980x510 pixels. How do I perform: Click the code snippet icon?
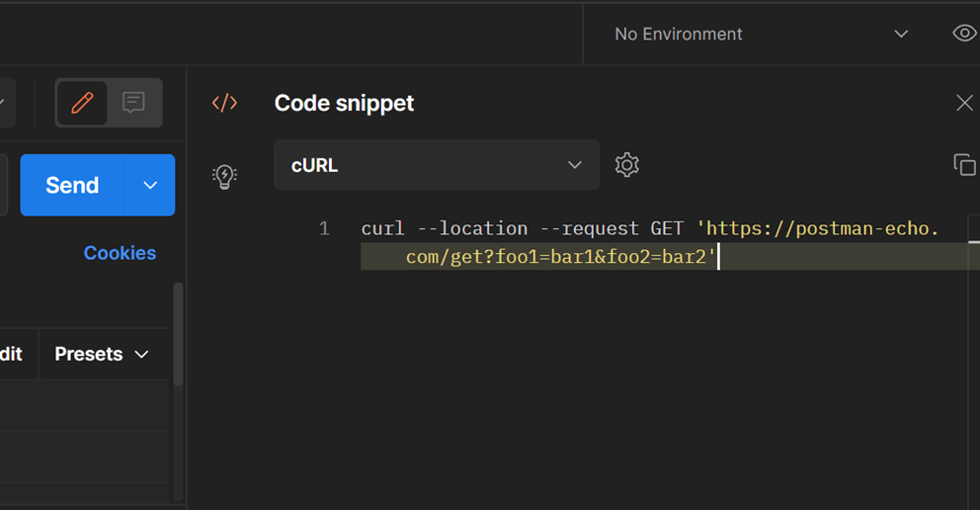click(x=225, y=103)
